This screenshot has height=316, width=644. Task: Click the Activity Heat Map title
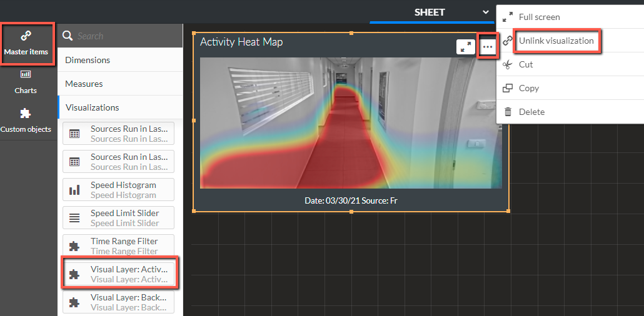(x=241, y=42)
